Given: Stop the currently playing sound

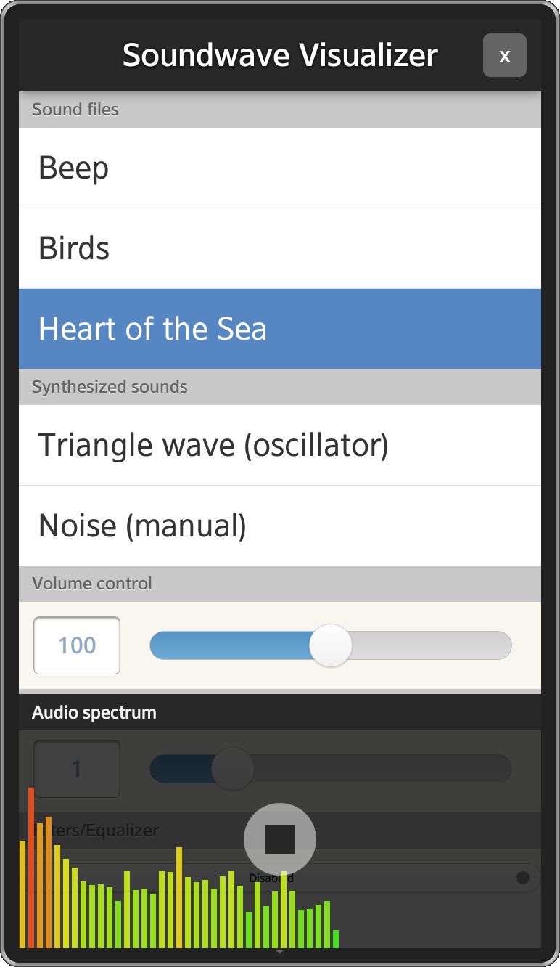Looking at the screenshot, I should pyautogui.click(x=280, y=839).
